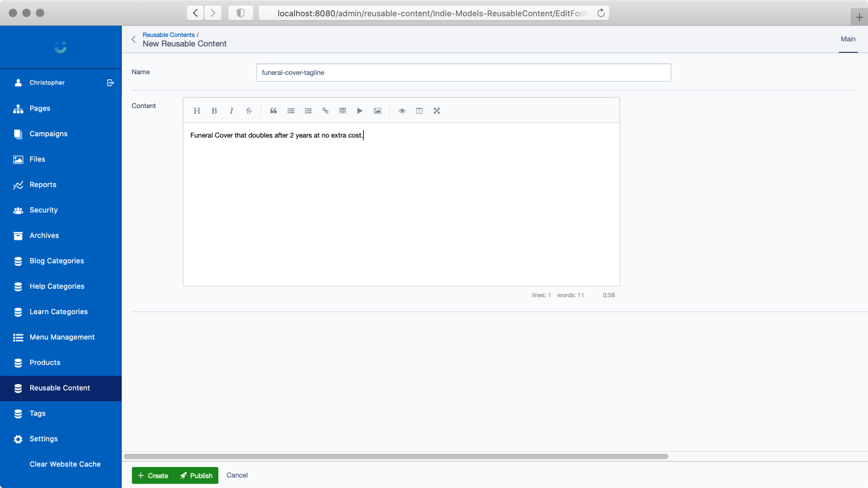Insert a link via chain icon
The height and width of the screenshot is (488, 868).
point(325,111)
